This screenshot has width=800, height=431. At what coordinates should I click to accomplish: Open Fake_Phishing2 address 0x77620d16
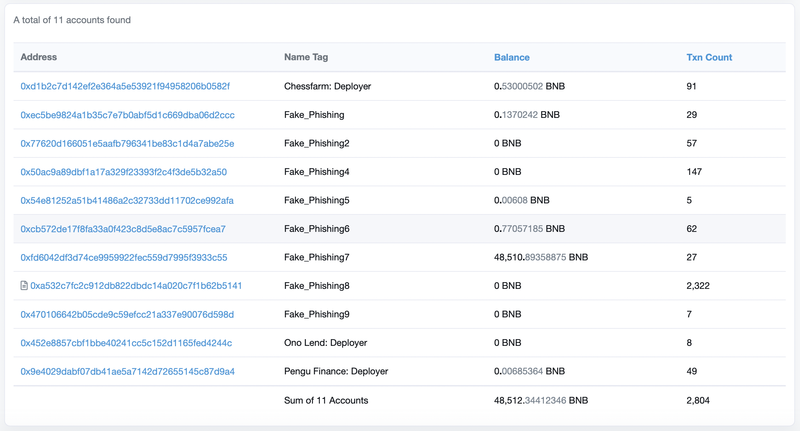[127, 144]
